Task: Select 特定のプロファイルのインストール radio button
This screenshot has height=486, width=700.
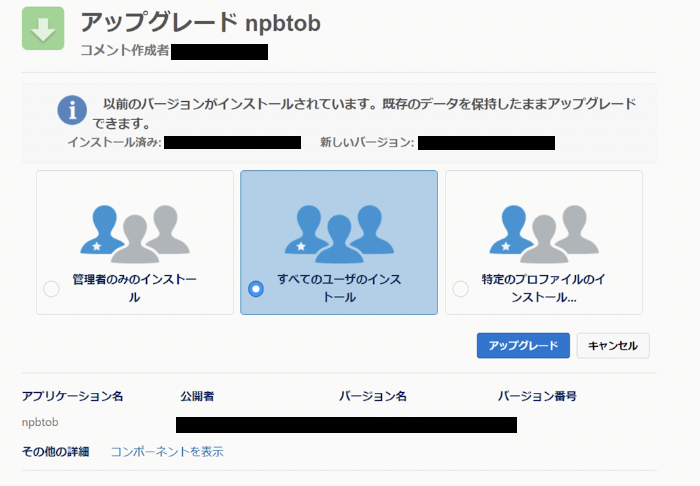Action: pyautogui.click(x=460, y=289)
